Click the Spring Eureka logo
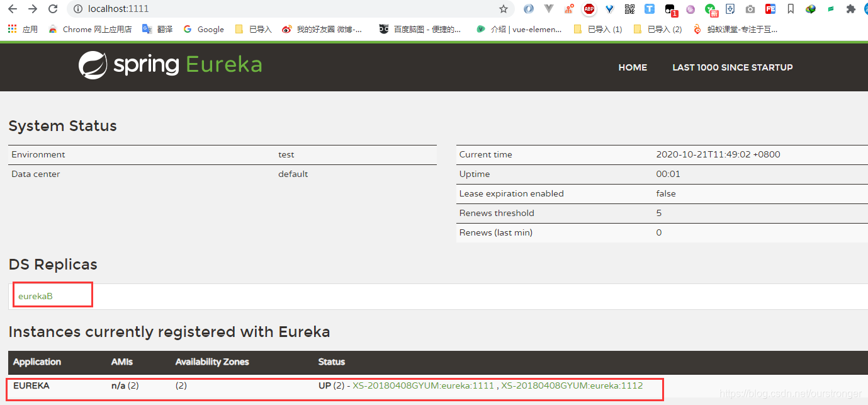The image size is (868, 405). [x=170, y=65]
